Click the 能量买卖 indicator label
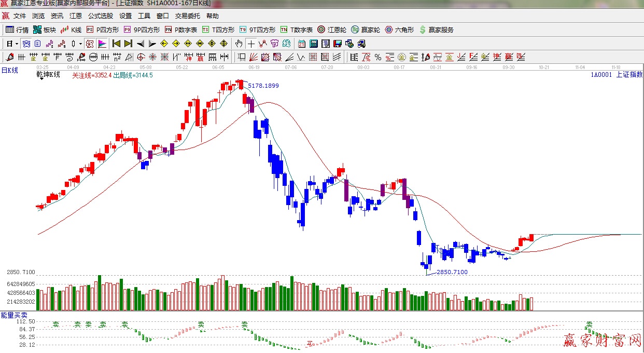This screenshot has width=644, height=353. point(14,315)
